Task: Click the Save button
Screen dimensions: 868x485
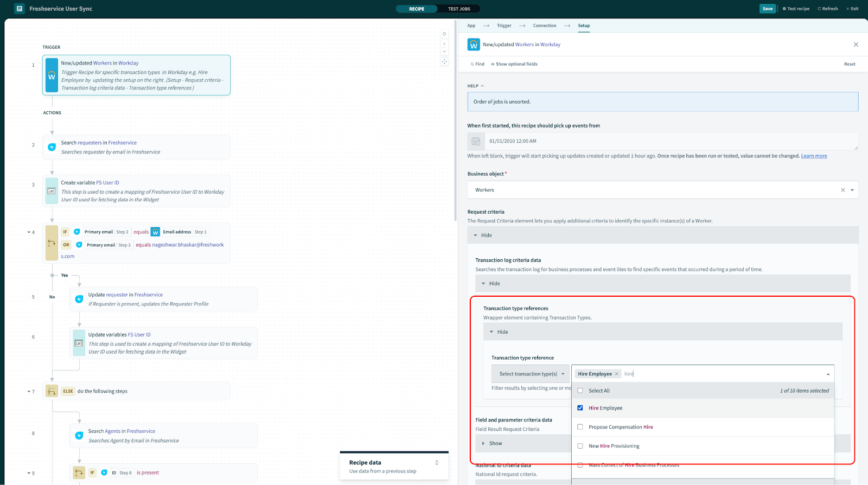Action: (x=768, y=9)
